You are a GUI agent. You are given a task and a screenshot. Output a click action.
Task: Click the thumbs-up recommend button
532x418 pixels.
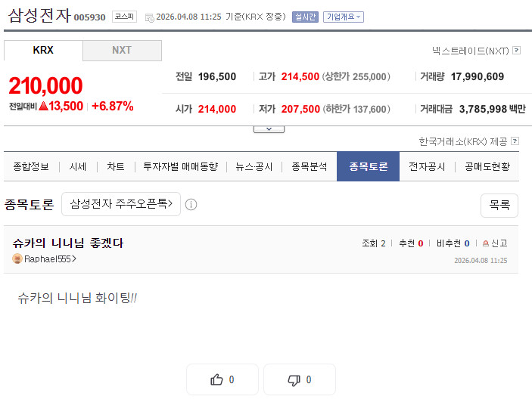pos(222,379)
